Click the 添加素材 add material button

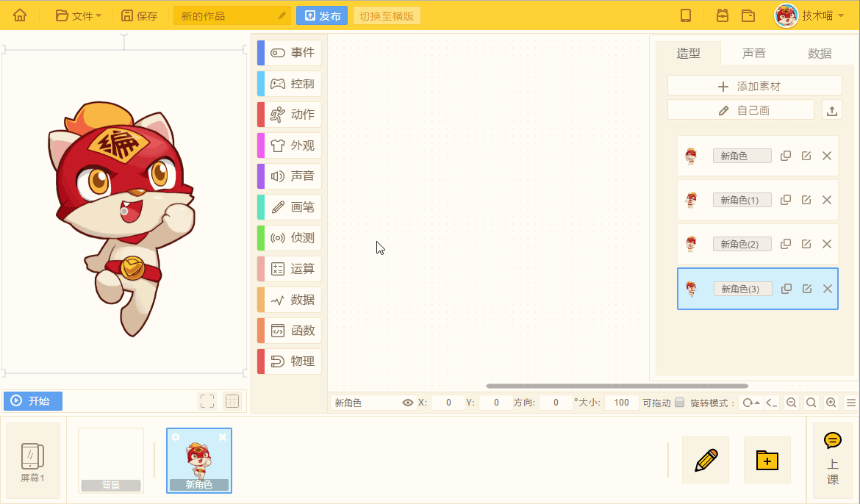point(755,86)
